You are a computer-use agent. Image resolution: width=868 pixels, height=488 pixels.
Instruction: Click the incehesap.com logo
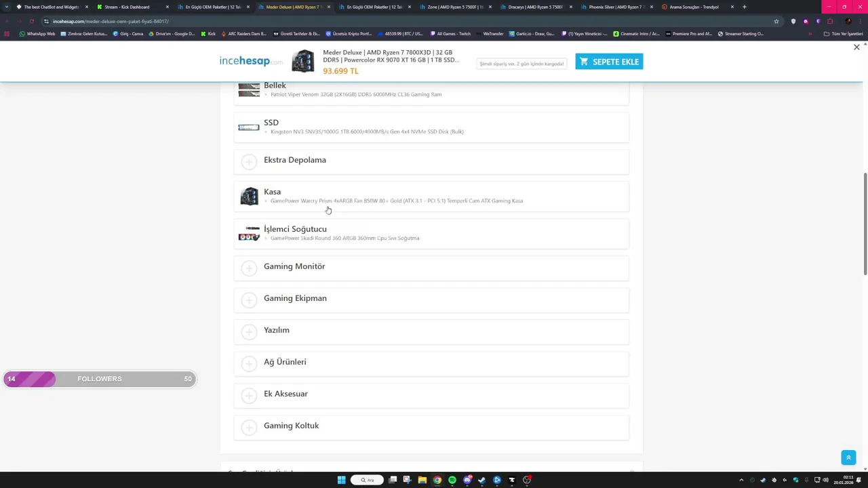[251, 61]
